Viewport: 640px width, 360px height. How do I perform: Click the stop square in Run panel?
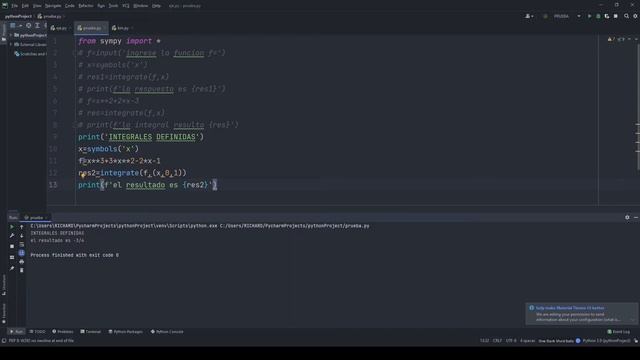pos(12,246)
